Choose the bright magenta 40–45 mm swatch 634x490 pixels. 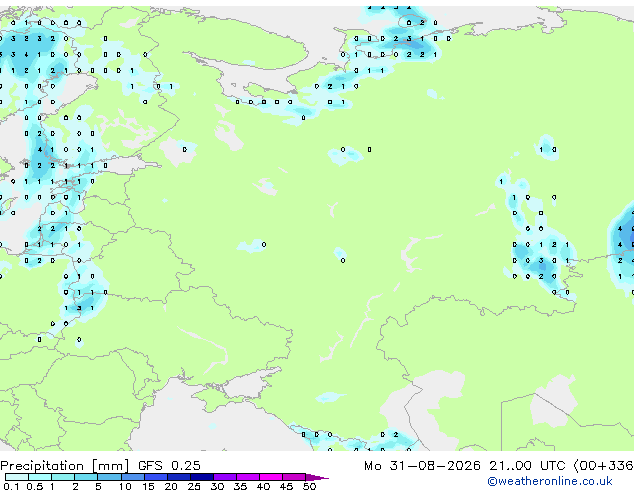pyautogui.click(x=271, y=477)
